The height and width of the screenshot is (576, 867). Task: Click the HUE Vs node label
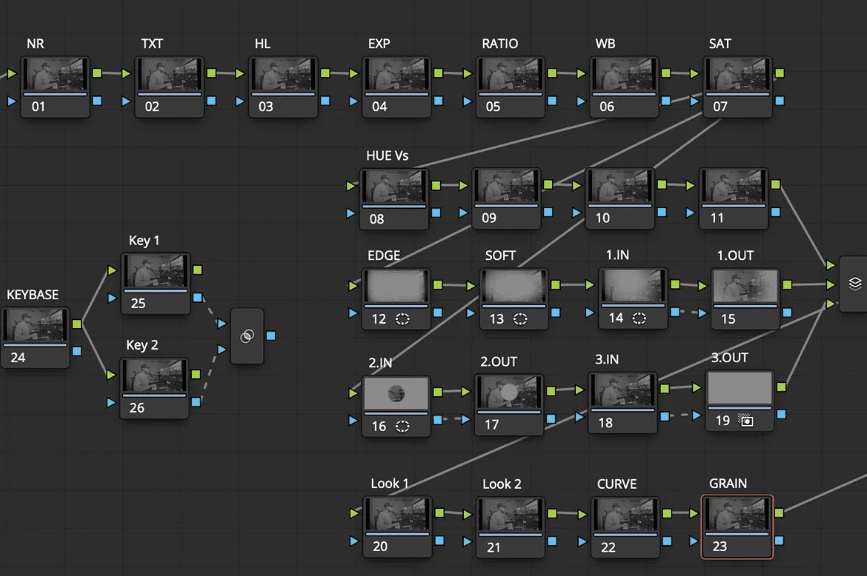pyautogui.click(x=387, y=156)
